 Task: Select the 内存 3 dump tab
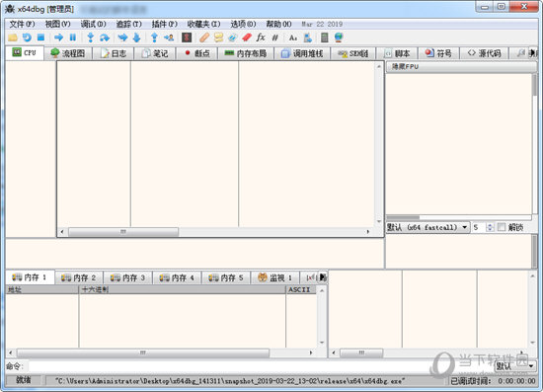[x=127, y=277]
